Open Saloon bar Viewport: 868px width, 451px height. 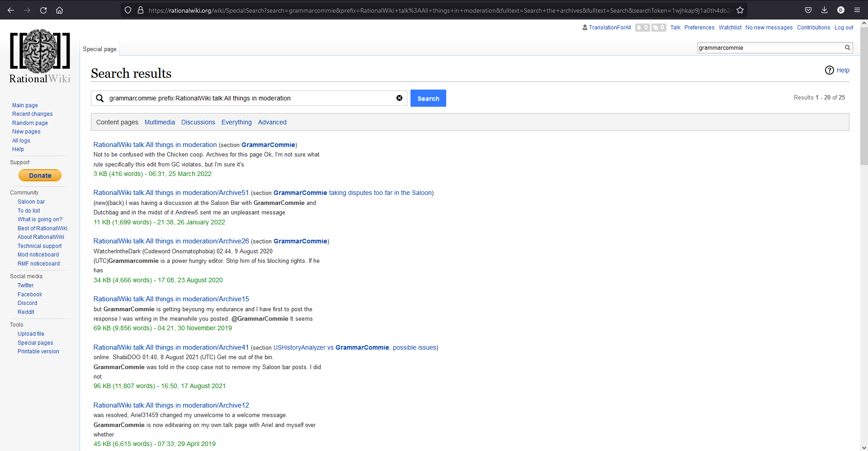pyautogui.click(x=31, y=202)
